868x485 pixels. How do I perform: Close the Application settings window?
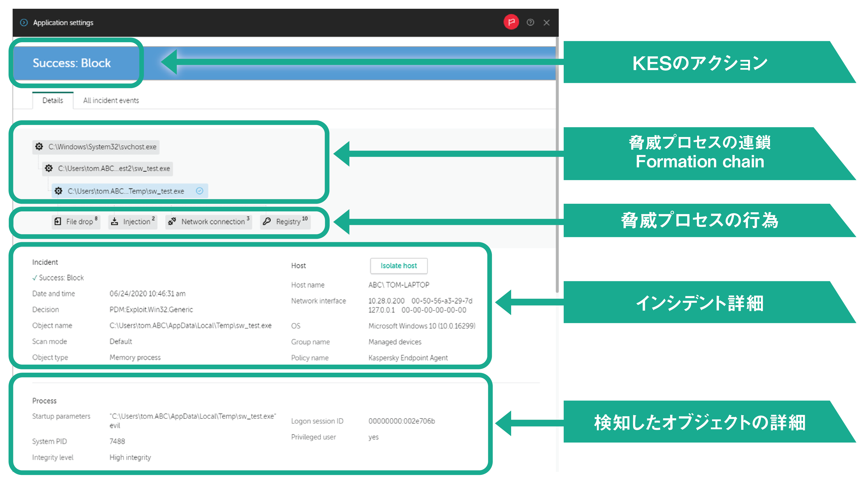(546, 22)
